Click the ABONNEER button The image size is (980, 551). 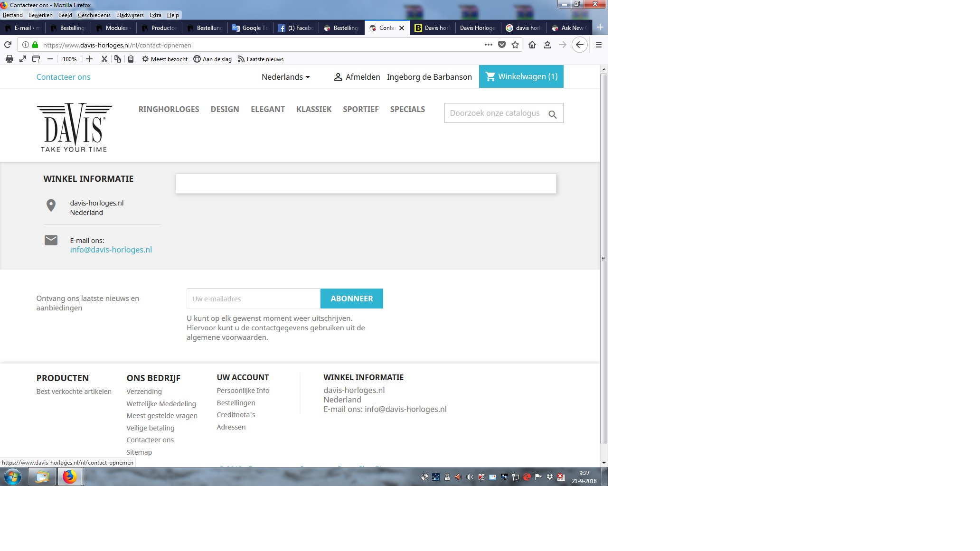(351, 299)
